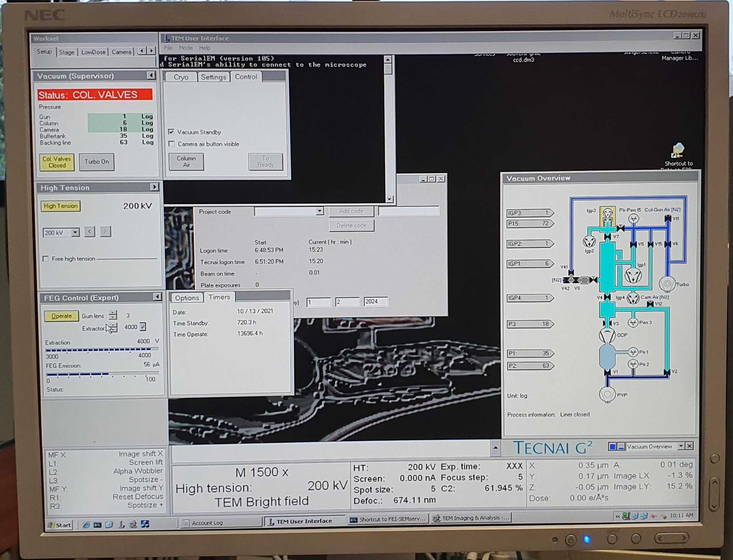This screenshot has width=733, height=560.
Task: Click the Igp1 pump symbol in vacuum diagram
Action: [x=633, y=276]
